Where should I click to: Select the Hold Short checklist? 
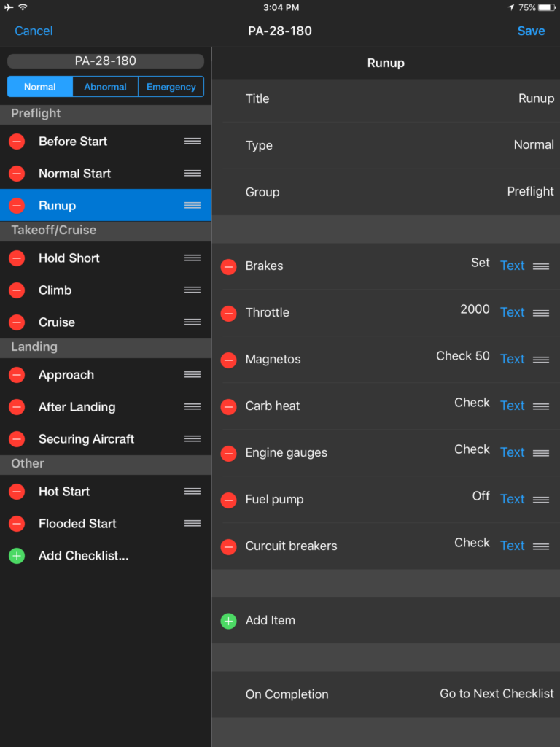[x=106, y=258]
